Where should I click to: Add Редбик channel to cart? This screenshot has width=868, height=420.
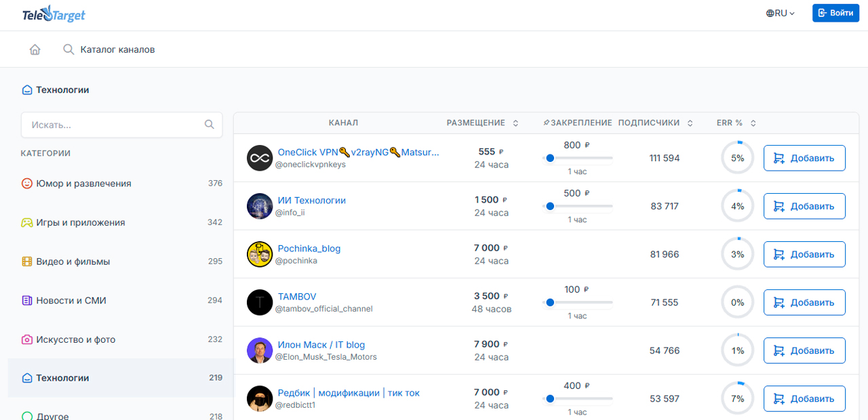(804, 398)
